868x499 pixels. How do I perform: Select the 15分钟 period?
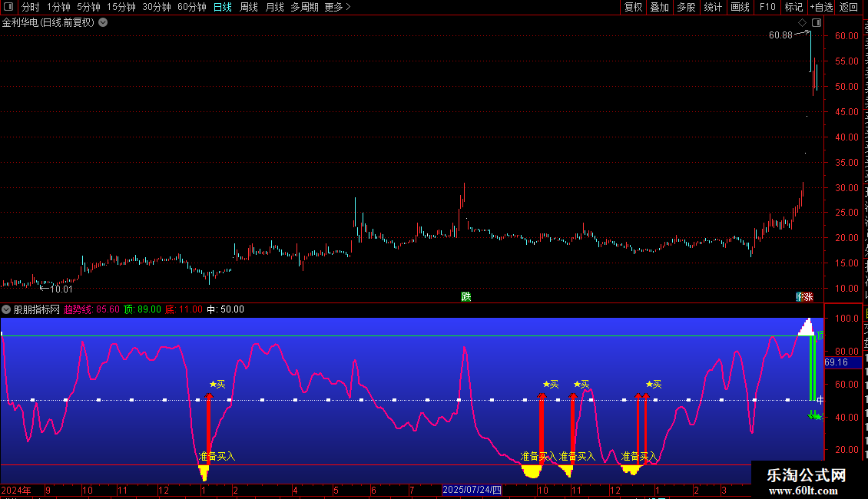pos(121,7)
